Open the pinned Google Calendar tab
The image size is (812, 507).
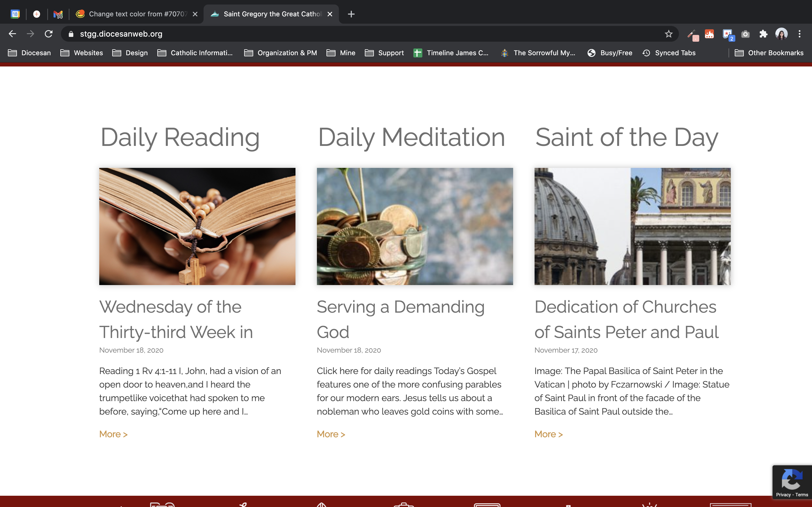coord(15,14)
